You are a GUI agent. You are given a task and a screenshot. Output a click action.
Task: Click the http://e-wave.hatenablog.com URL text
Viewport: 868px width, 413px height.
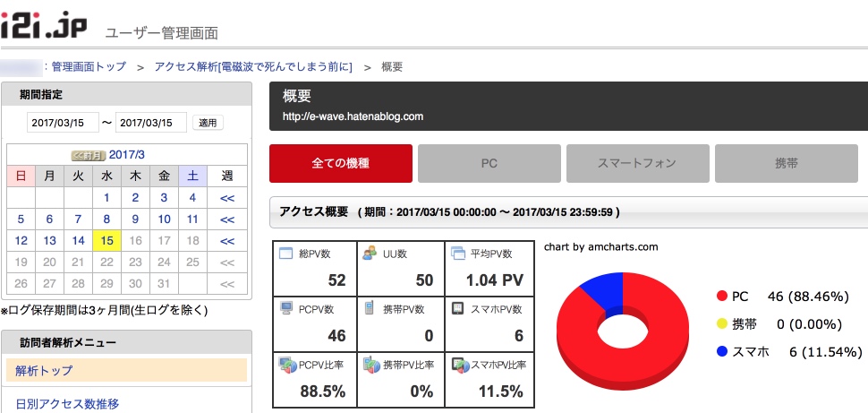coord(353,117)
